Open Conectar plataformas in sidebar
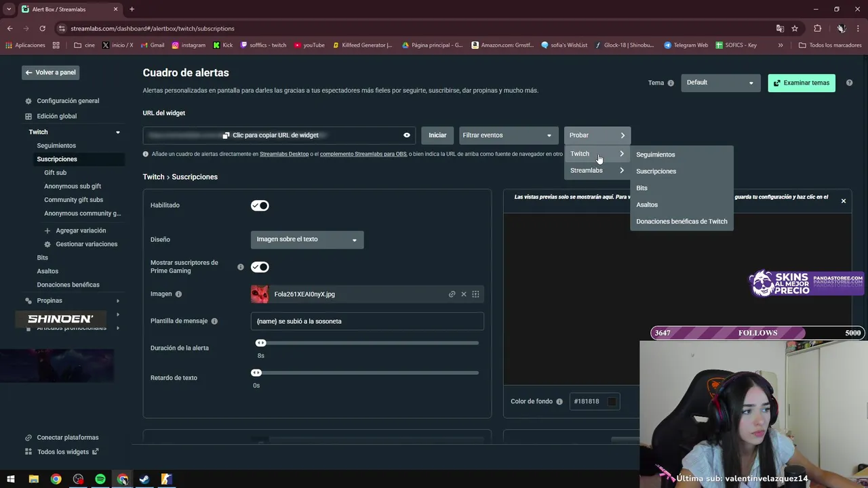Image resolution: width=868 pixels, height=488 pixels. pyautogui.click(x=68, y=438)
